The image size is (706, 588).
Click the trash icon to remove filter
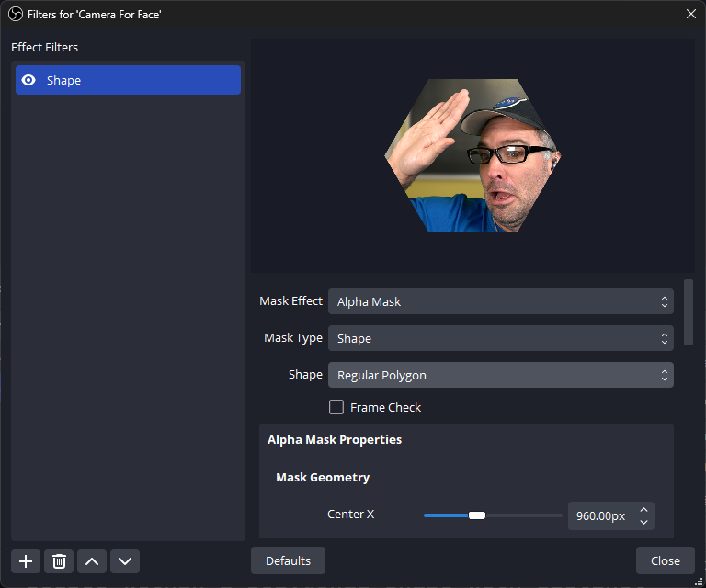[x=59, y=561]
